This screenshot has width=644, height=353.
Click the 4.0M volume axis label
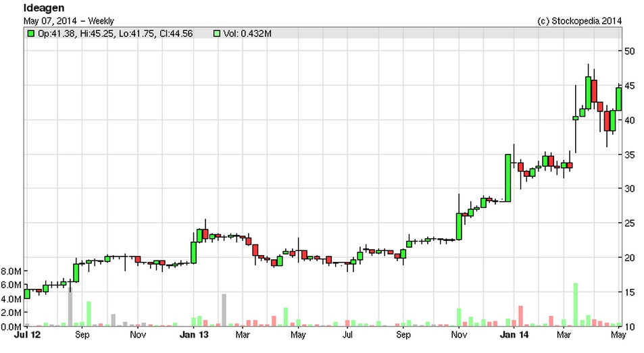point(11,299)
